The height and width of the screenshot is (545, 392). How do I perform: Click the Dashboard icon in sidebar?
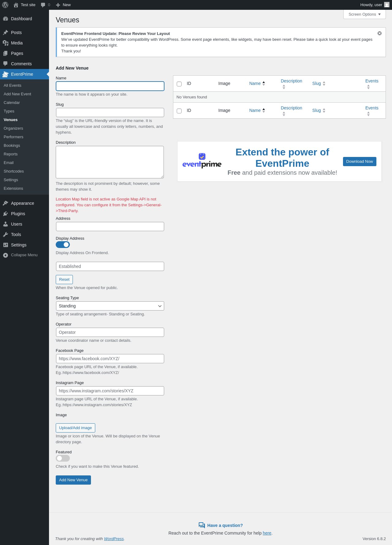pos(6,19)
